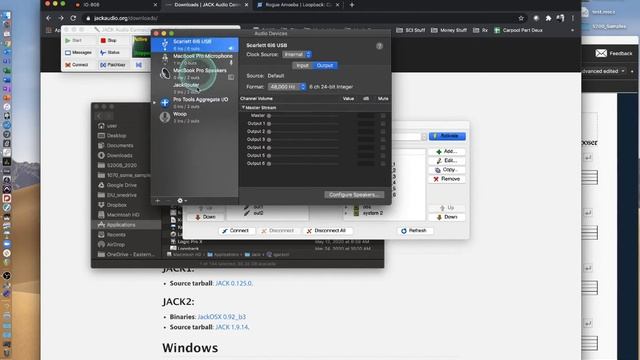The width and height of the screenshot is (640, 360).
Task: Open Documents in Finder sidebar
Action: coord(120,145)
